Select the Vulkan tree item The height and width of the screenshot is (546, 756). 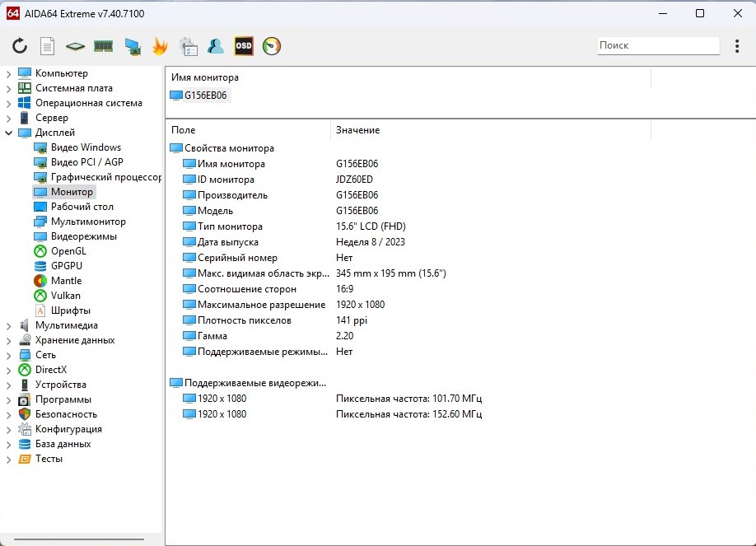pos(65,296)
